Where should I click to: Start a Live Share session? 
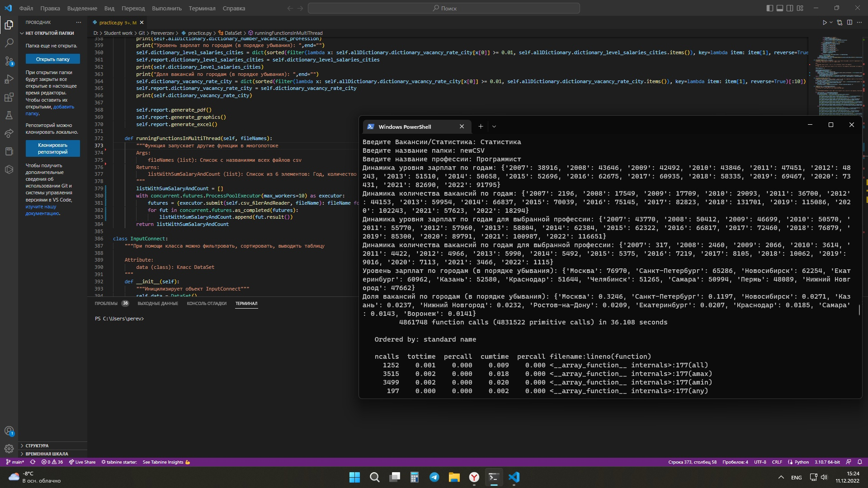click(x=82, y=462)
